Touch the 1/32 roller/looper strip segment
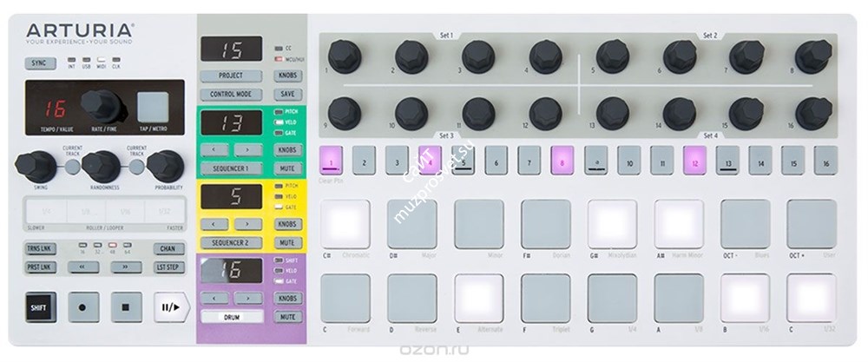 click(164, 211)
